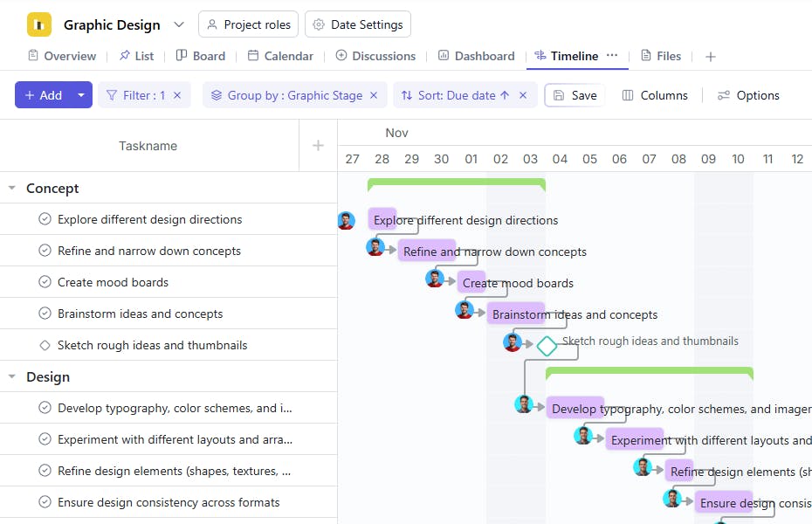812x524 pixels.
Task: Click the Save button
Action: [x=575, y=95]
